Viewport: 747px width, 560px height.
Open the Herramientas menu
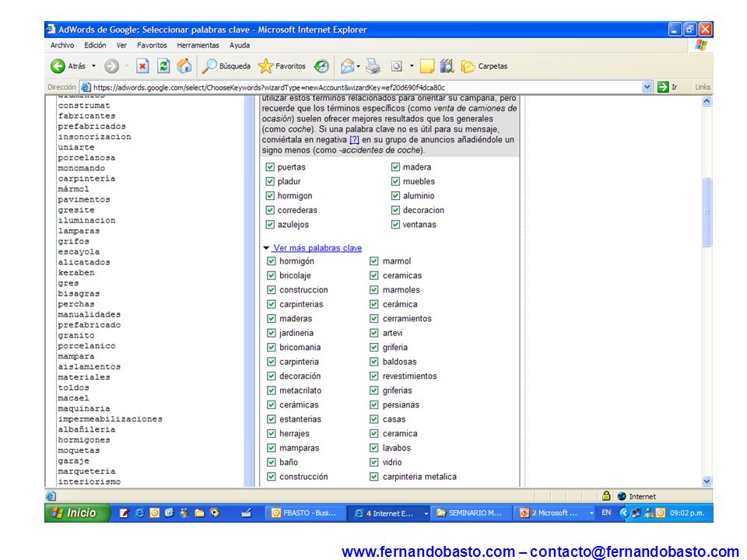[x=198, y=45]
